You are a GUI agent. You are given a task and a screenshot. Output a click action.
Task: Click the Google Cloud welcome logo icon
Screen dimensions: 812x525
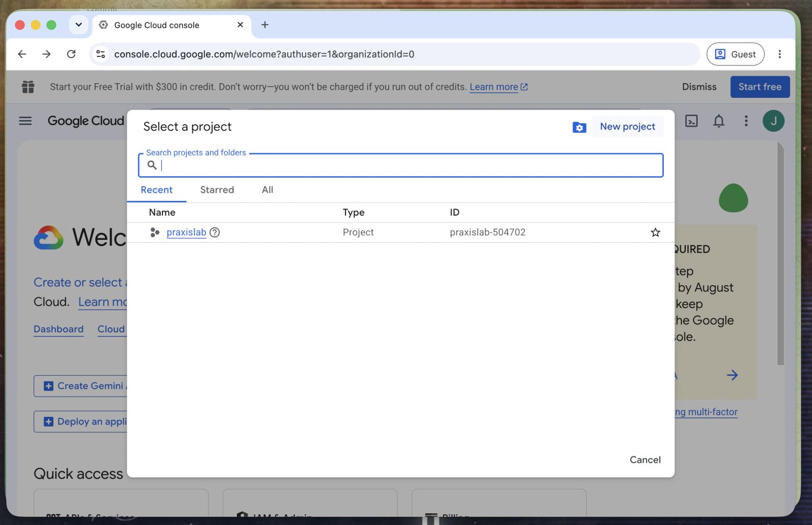coord(49,237)
